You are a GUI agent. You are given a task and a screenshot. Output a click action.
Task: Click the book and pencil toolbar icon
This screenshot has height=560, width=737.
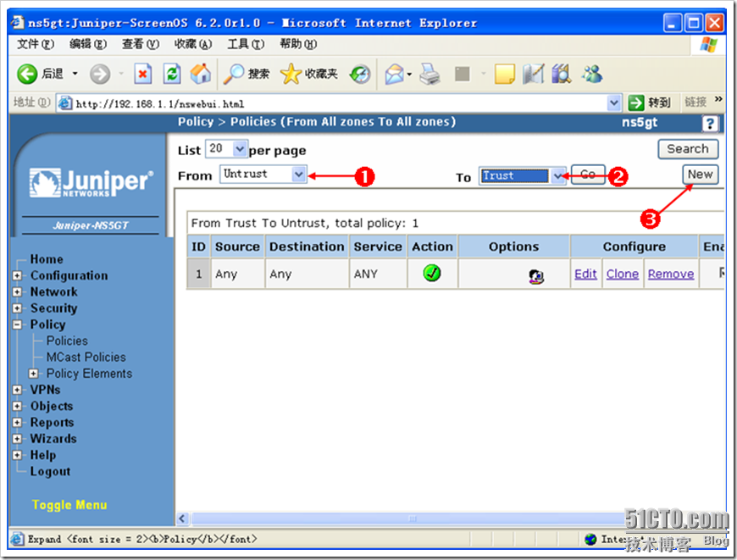click(x=534, y=74)
